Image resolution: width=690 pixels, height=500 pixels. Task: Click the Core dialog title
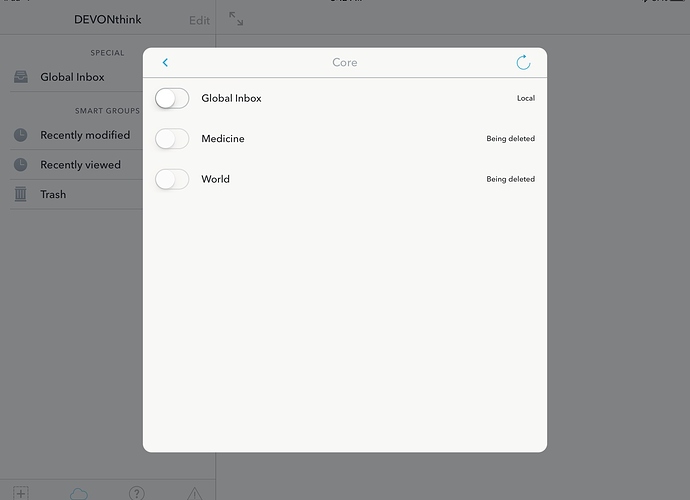345,62
